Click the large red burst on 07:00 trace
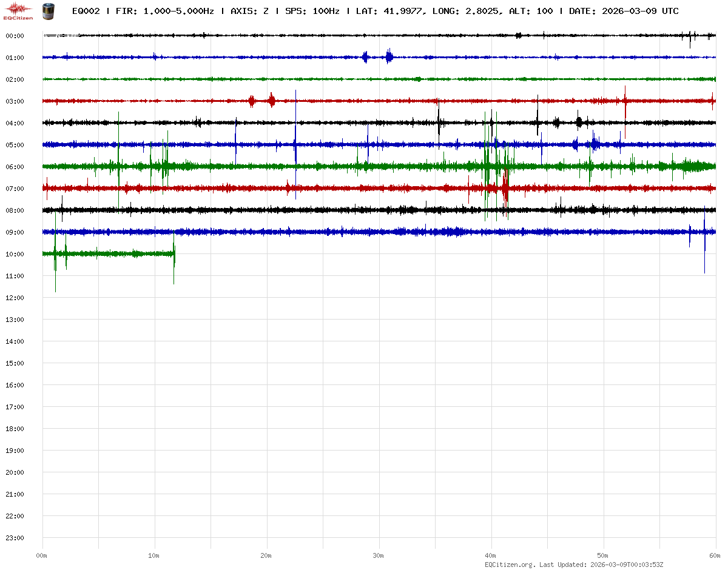The image size is (728, 570). coord(505,189)
